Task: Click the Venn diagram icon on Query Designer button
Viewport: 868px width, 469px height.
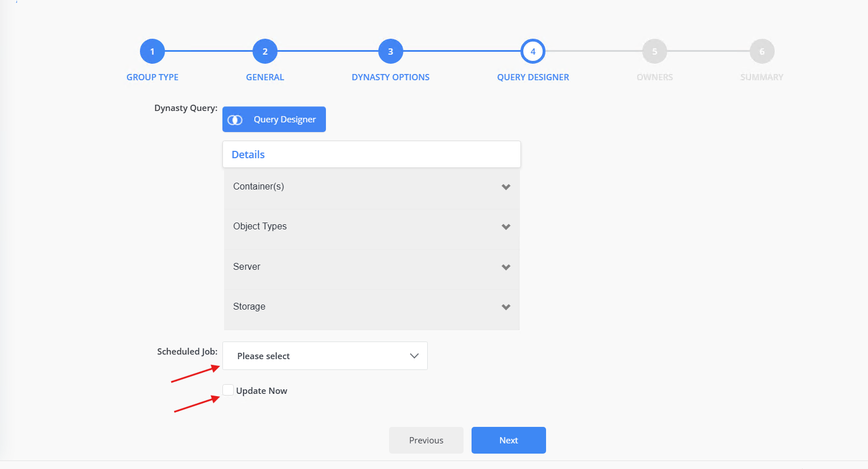Action: point(234,119)
